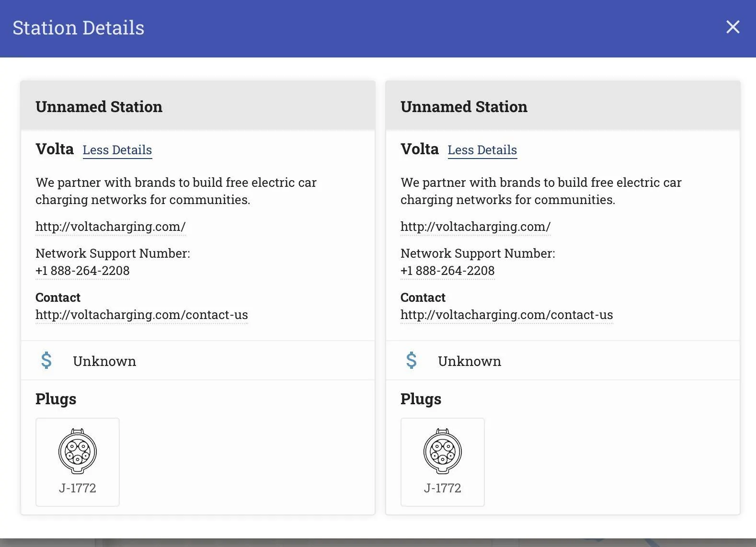Call support number in right station card
Image resolution: width=756 pixels, height=547 pixels.
pos(447,271)
